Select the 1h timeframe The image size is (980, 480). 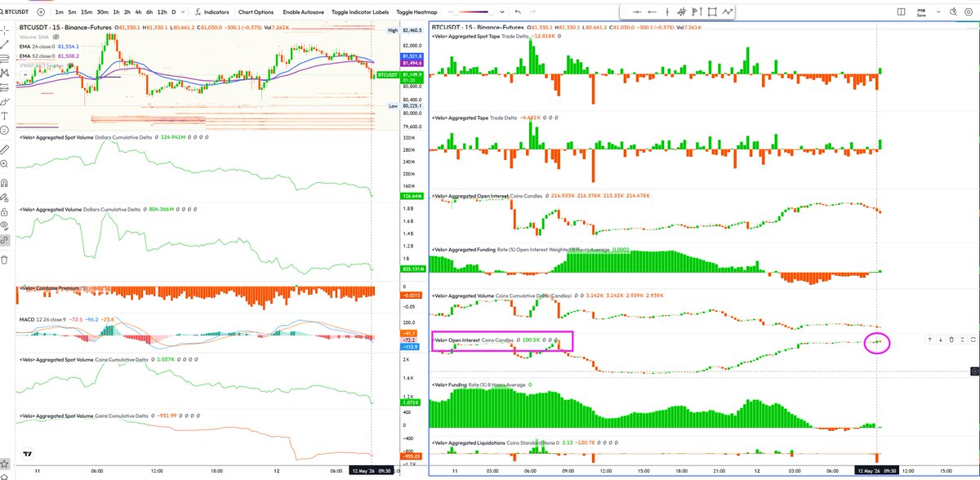coord(116,12)
